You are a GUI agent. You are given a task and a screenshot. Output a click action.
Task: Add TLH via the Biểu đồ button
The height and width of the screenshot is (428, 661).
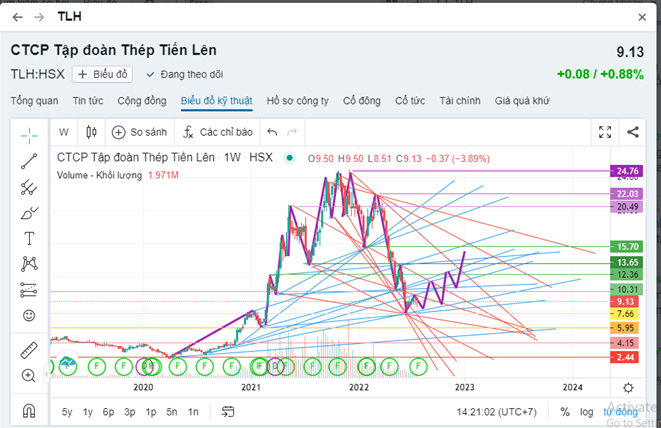(x=102, y=74)
